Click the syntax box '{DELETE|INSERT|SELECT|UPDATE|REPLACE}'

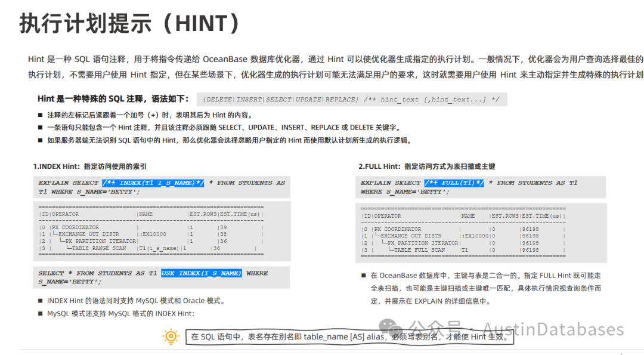click(352, 100)
